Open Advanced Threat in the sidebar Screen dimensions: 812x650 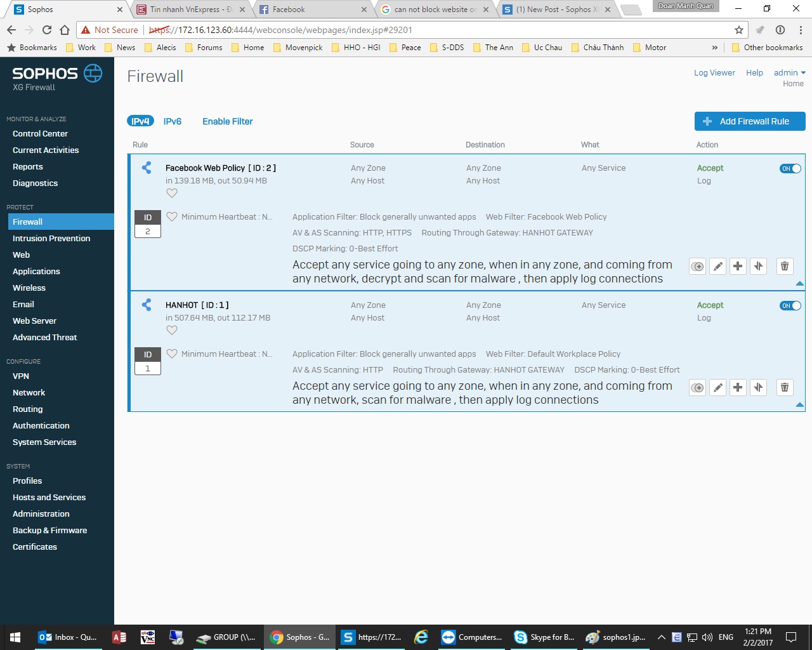click(x=44, y=338)
